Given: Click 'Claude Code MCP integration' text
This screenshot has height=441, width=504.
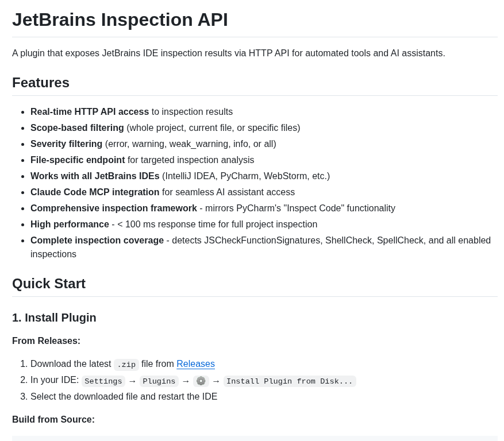Looking at the screenshot, I should click(95, 192).
